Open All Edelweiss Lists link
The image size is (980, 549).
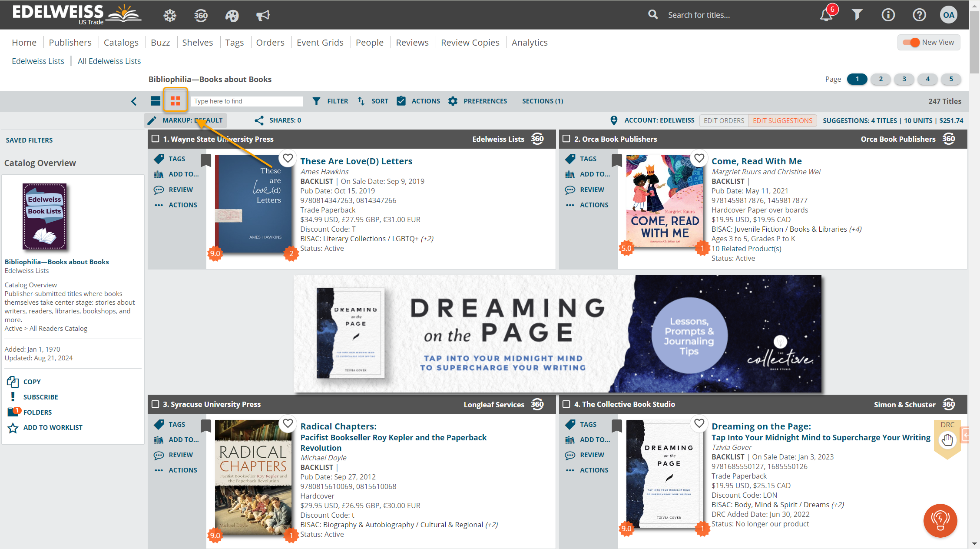[109, 61]
